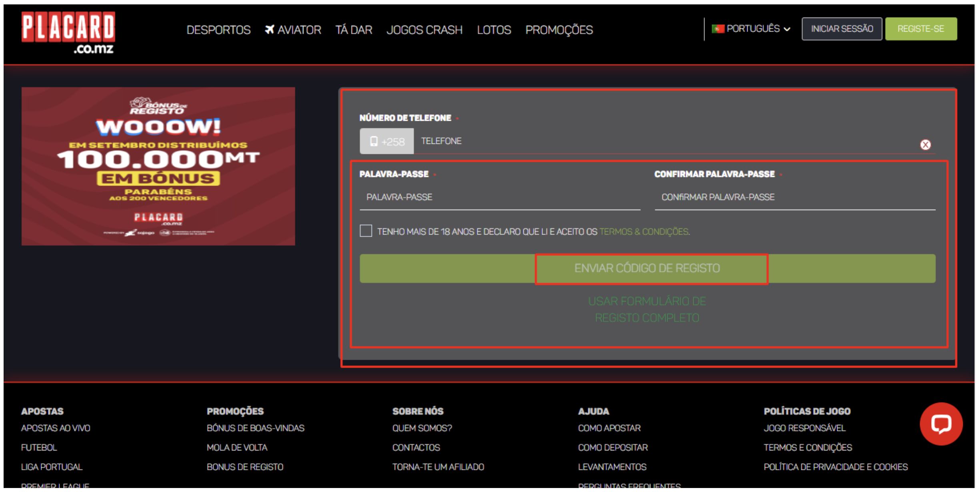Tick the 18 years terms checkbox
Viewport: 980px width, 492px height.
(x=365, y=231)
